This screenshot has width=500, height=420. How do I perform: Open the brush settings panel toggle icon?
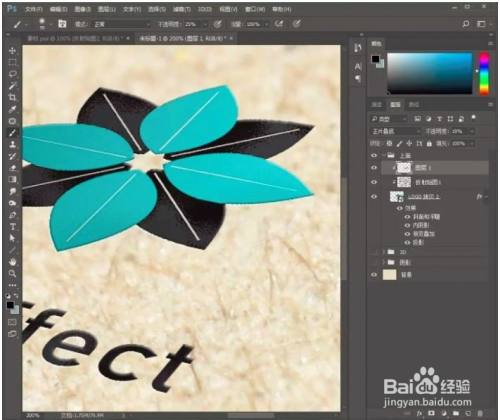click(x=62, y=24)
